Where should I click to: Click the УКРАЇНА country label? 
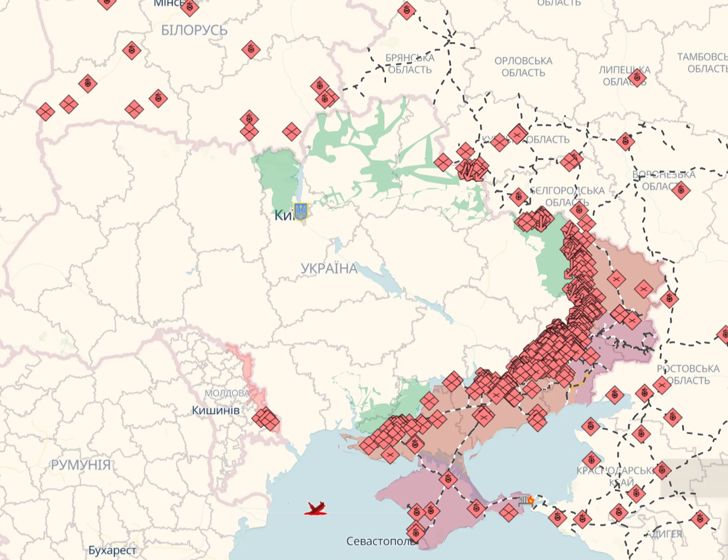tap(329, 268)
